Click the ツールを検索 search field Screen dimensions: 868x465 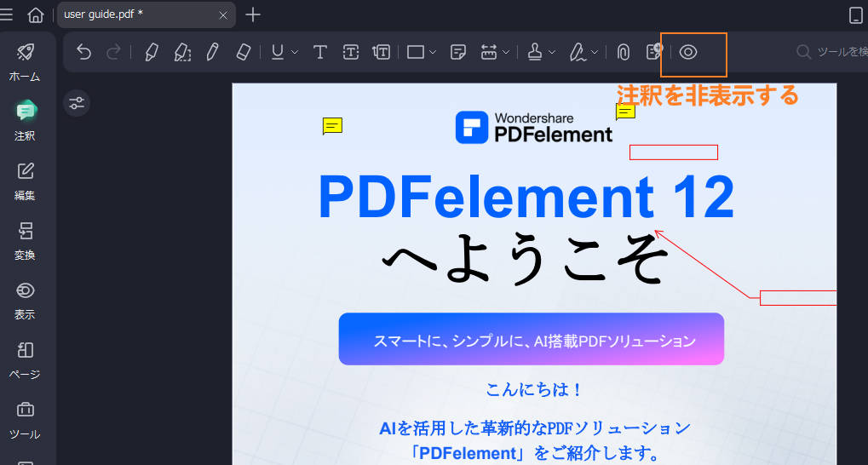click(x=831, y=52)
